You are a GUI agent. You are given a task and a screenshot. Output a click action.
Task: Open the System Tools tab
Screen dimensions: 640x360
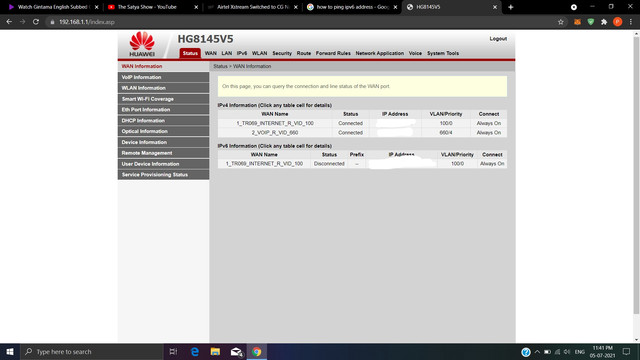coord(443,53)
